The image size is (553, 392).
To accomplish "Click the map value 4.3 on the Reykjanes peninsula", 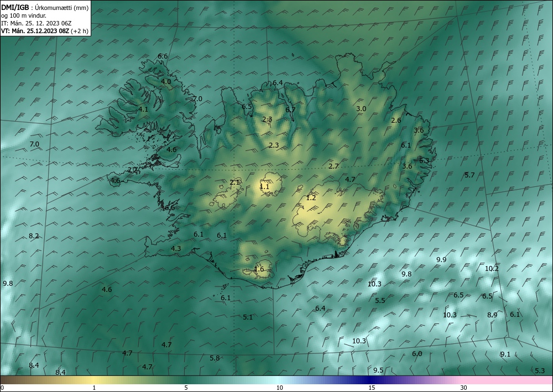I will pyautogui.click(x=176, y=249).
